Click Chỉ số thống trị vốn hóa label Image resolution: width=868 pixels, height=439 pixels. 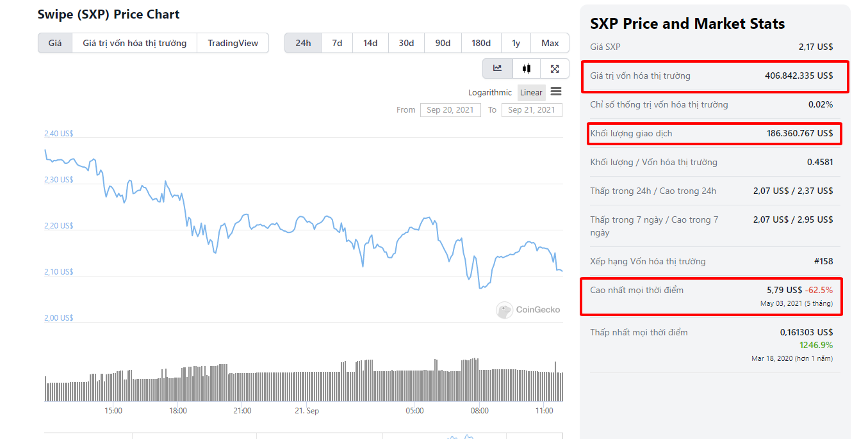659,104
